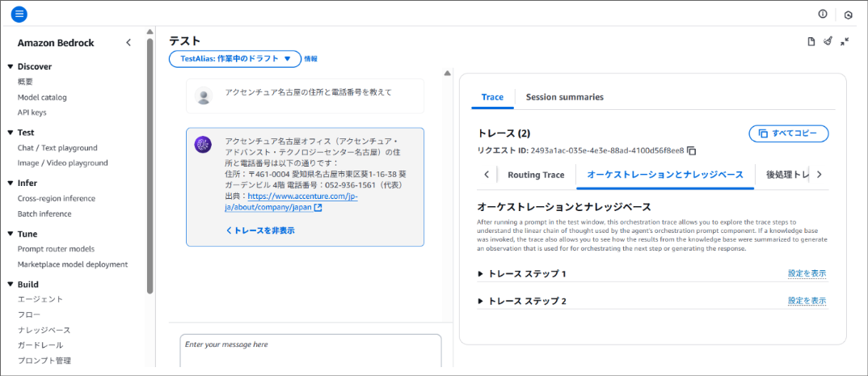The height and width of the screenshot is (376, 868).
Task: Copy the request ID with the copy icon
Action: [692, 150]
